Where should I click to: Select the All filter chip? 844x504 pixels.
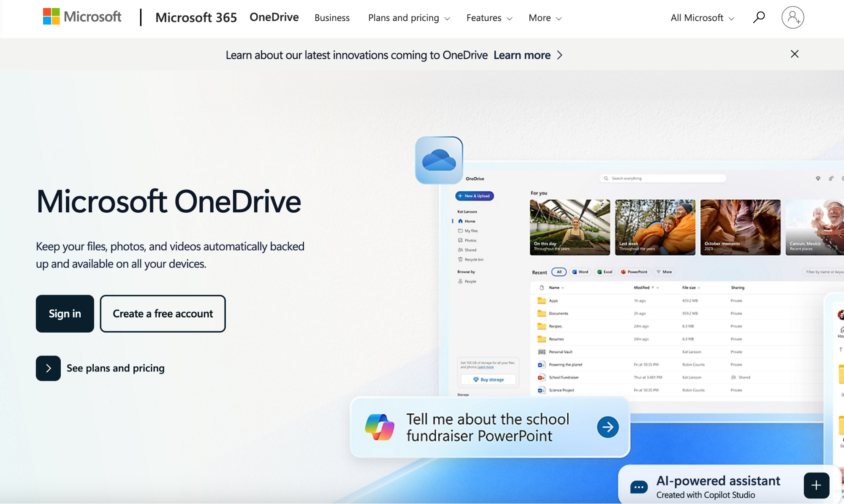click(559, 272)
